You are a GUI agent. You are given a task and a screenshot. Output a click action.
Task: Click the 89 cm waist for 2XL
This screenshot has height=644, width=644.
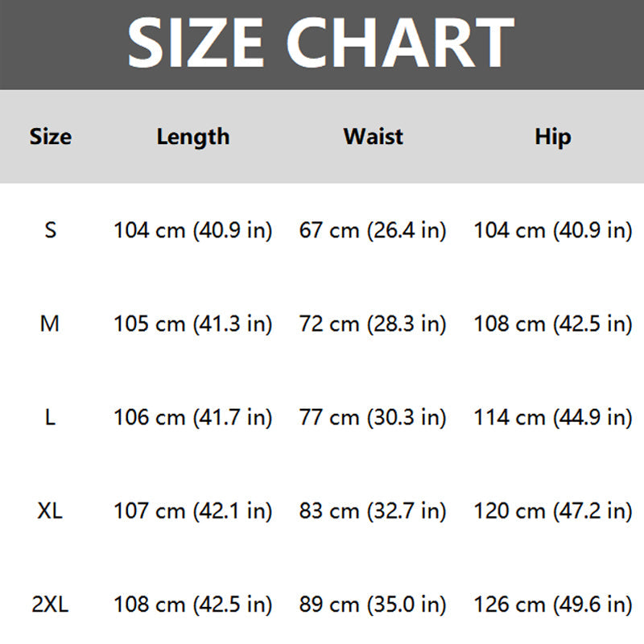373,605
